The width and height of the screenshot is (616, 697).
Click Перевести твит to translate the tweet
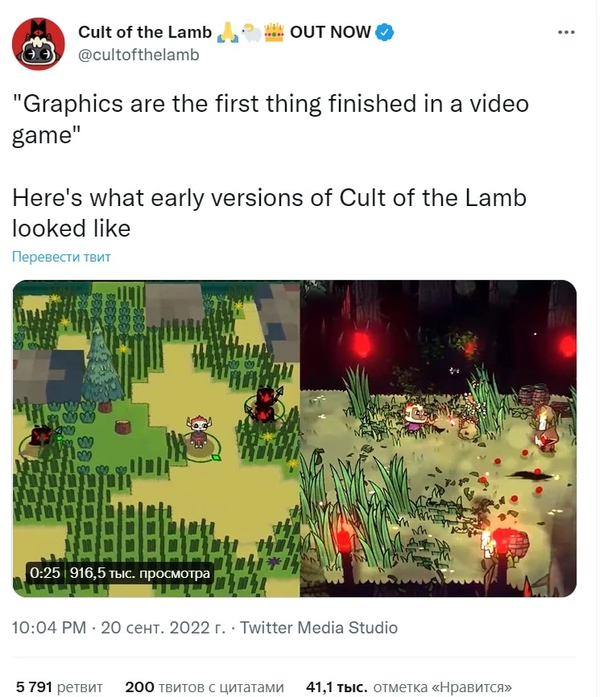pyautogui.click(x=61, y=257)
